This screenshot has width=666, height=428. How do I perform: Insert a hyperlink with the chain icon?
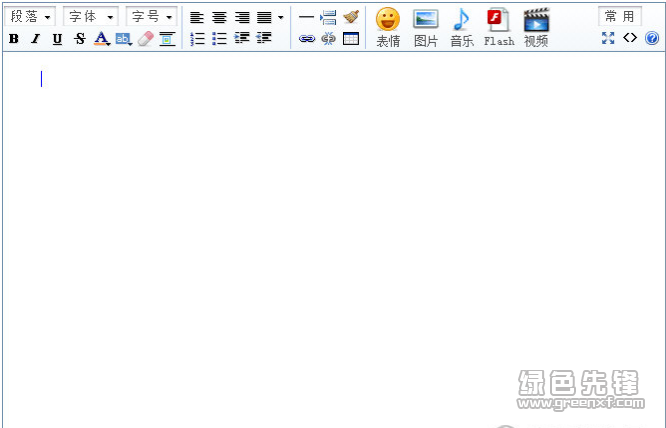pos(306,39)
